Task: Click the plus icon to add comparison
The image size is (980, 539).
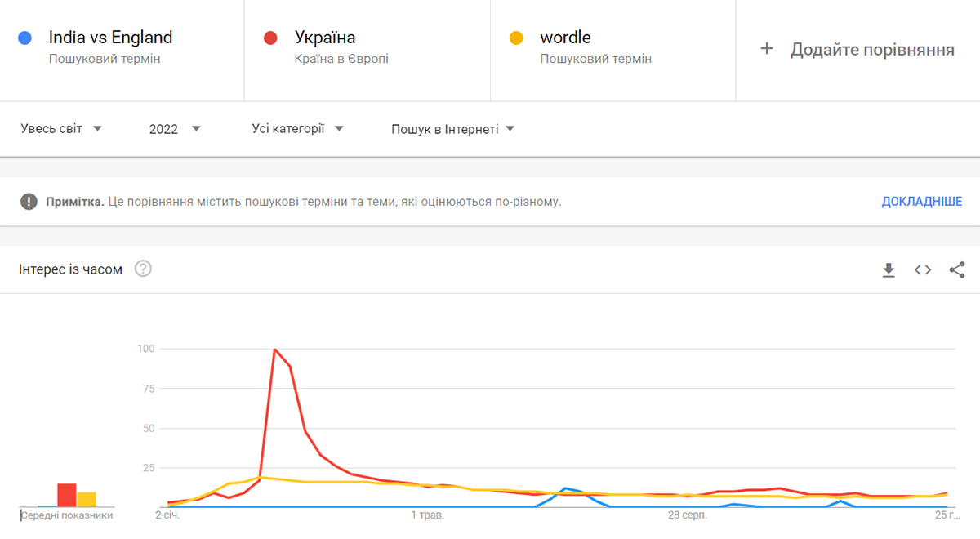Action: tap(766, 49)
